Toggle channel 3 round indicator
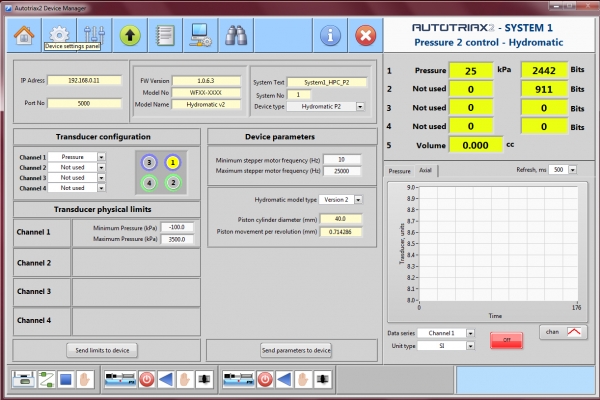 [149, 163]
